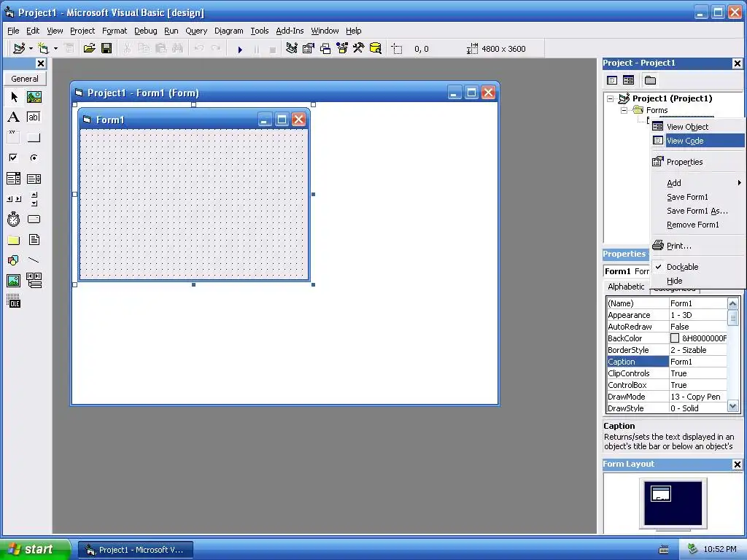747x560 pixels.
Task: Select the Shape control tool
Action: 14,260
